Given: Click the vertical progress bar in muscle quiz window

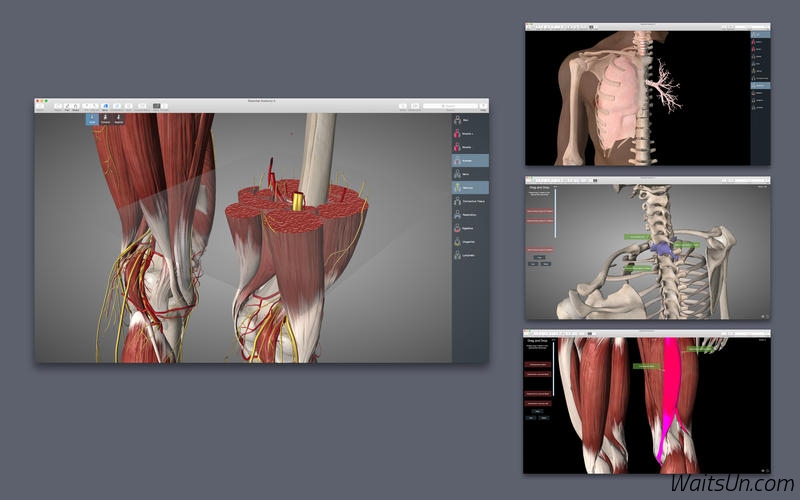Looking at the screenshot, I should [554, 369].
